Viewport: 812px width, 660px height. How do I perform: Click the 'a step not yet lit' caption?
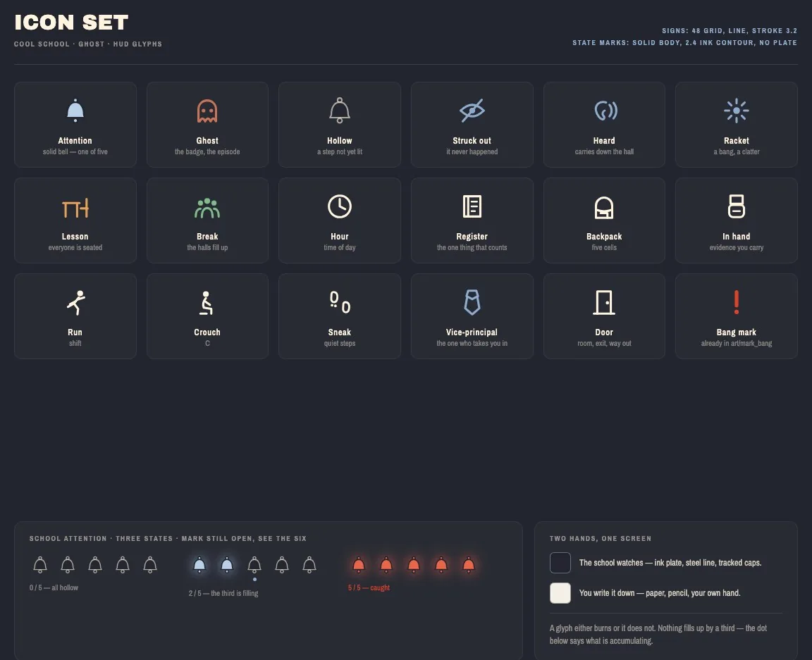(x=340, y=151)
